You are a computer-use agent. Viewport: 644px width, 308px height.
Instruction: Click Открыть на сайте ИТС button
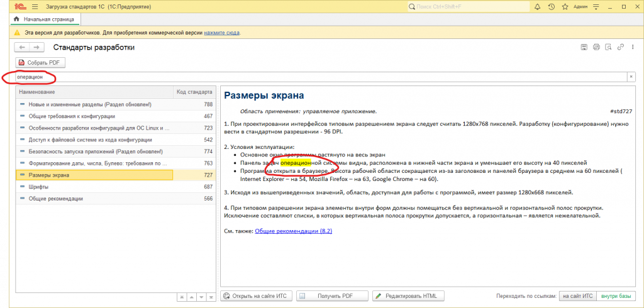point(257,295)
